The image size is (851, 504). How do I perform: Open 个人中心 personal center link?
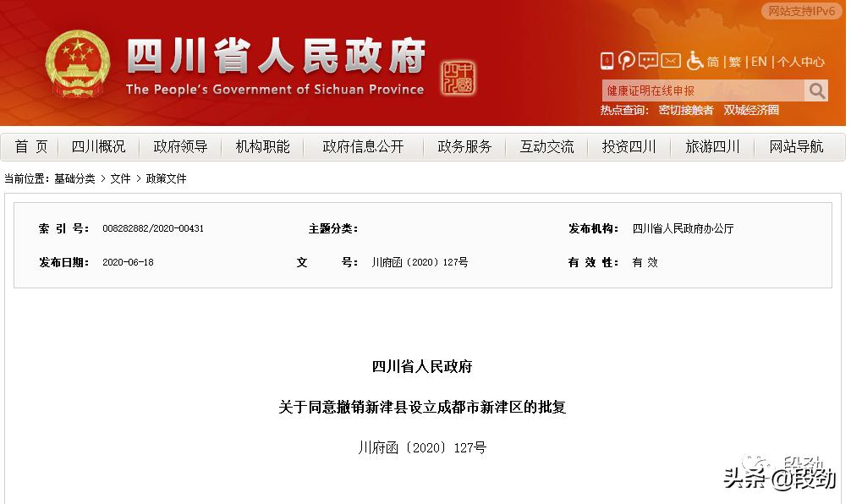tap(800, 61)
